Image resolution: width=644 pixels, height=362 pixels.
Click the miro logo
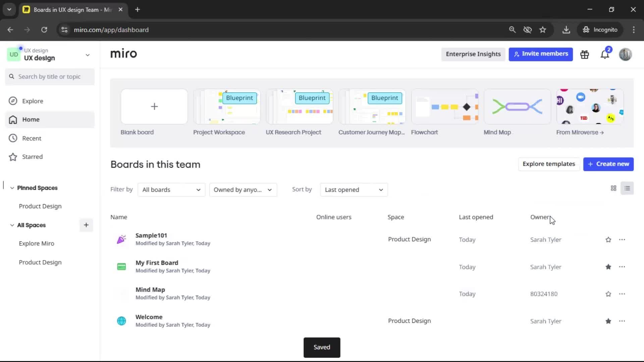coord(123,54)
